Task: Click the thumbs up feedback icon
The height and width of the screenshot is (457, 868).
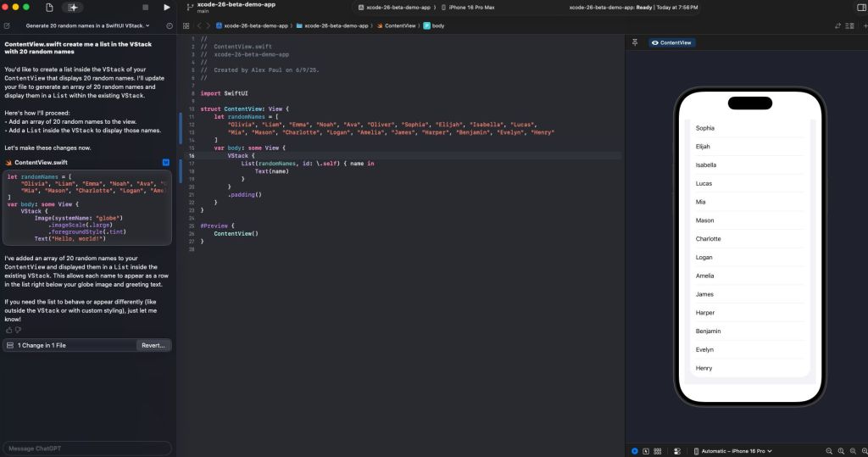Action: [8, 330]
